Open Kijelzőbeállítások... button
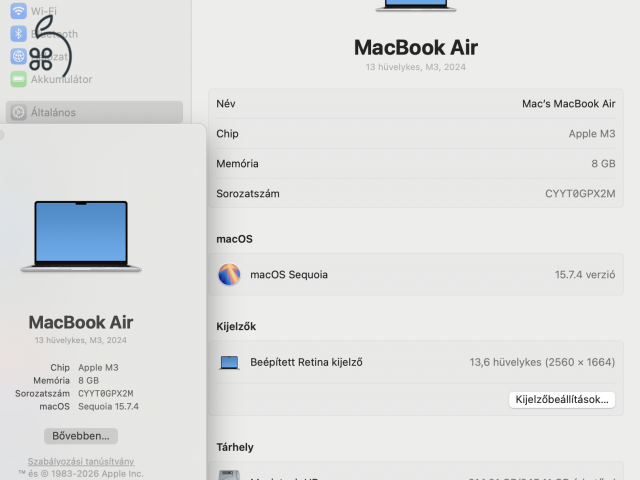 pyautogui.click(x=562, y=399)
